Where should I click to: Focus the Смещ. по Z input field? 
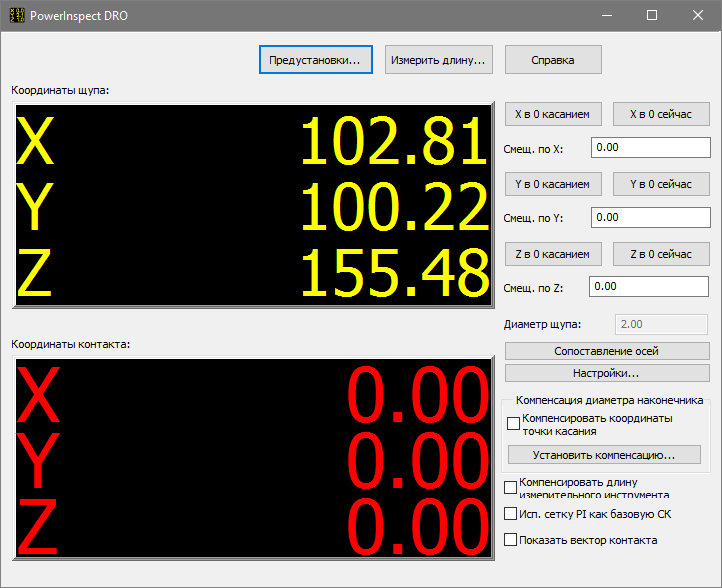[649, 286]
